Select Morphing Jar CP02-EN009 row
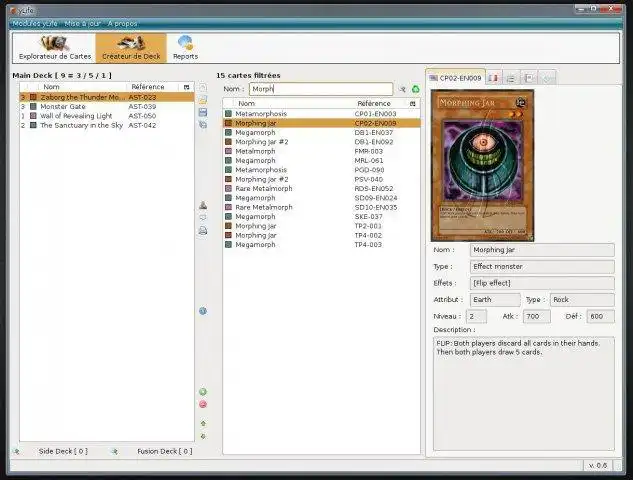This screenshot has height=480, width=633. tap(321, 123)
